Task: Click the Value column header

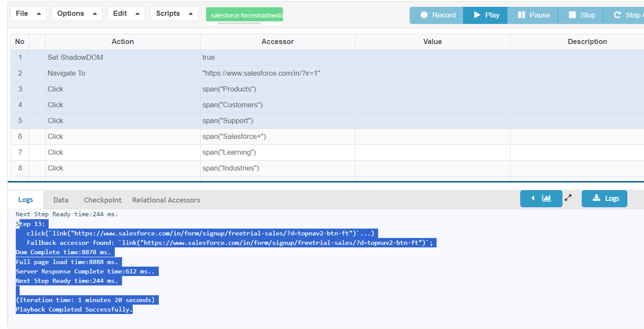Action: coord(433,42)
